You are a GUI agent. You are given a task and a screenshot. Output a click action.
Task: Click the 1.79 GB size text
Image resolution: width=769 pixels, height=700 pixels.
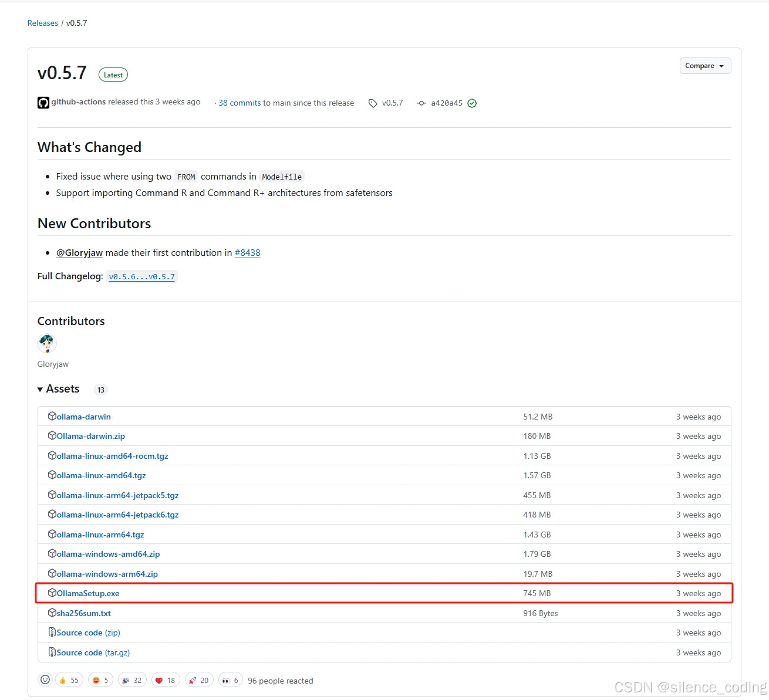537,554
